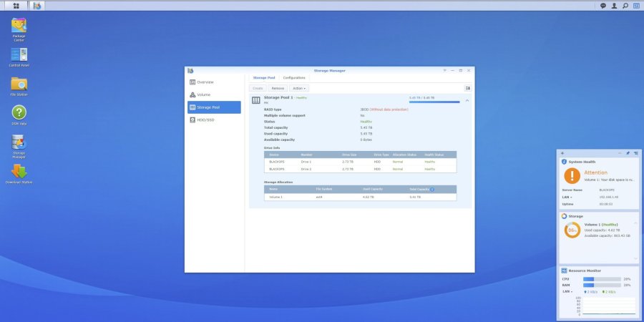
Task: Click the 86% storage usage donut chart
Action: click(x=572, y=230)
